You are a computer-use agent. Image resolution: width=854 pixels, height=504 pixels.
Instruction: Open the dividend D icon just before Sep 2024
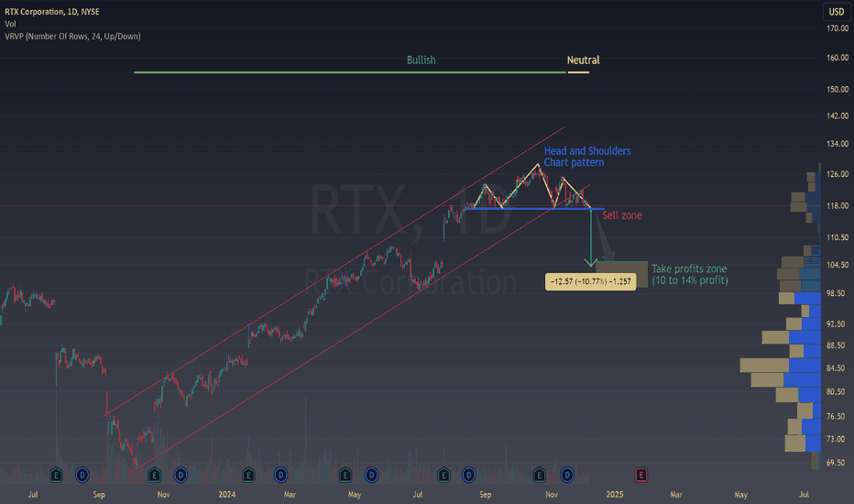468,475
